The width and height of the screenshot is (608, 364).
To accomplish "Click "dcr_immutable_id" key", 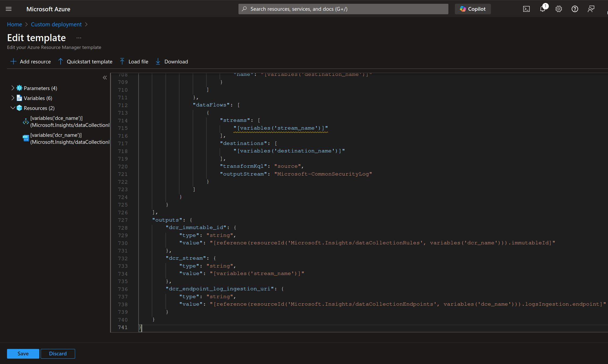I will [x=196, y=228].
